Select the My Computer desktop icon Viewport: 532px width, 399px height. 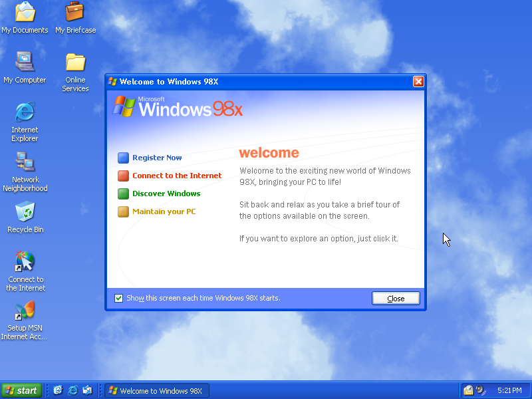pyautogui.click(x=25, y=68)
